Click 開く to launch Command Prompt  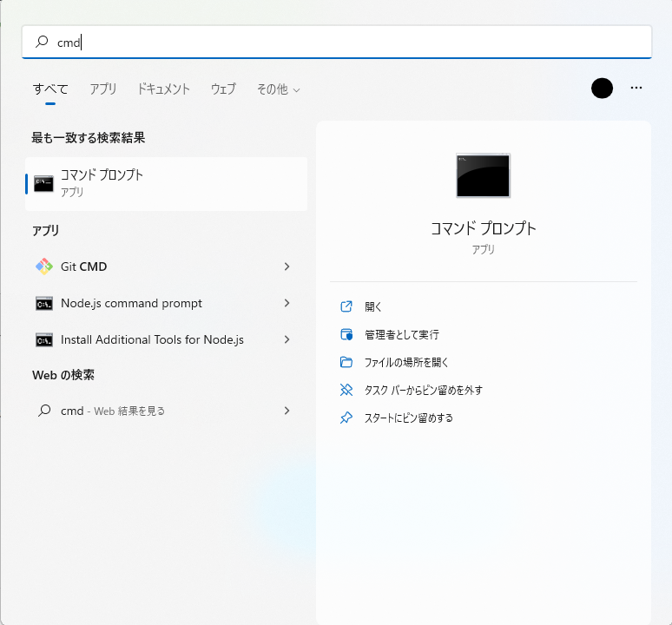pos(372,306)
